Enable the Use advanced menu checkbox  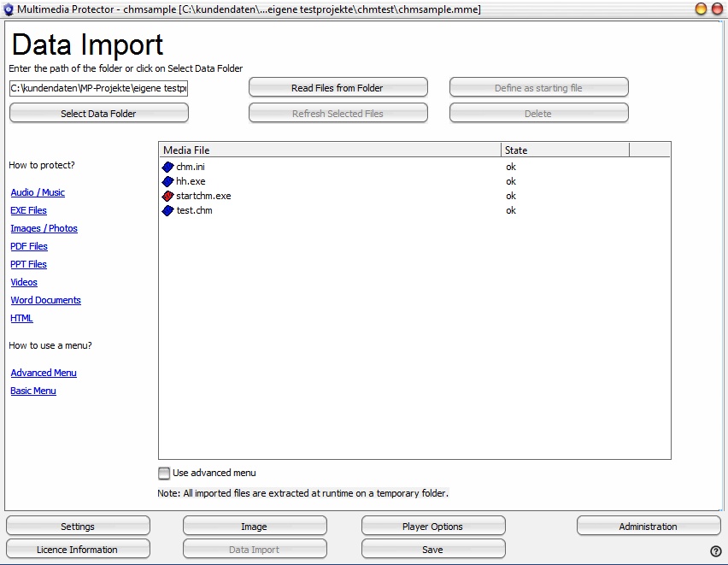pyautogui.click(x=164, y=474)
